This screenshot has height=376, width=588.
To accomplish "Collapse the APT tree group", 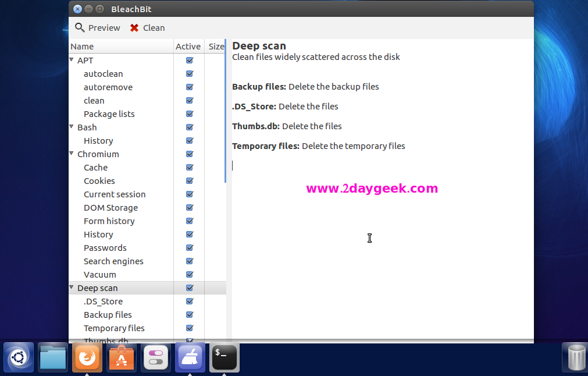I will 72,60.
